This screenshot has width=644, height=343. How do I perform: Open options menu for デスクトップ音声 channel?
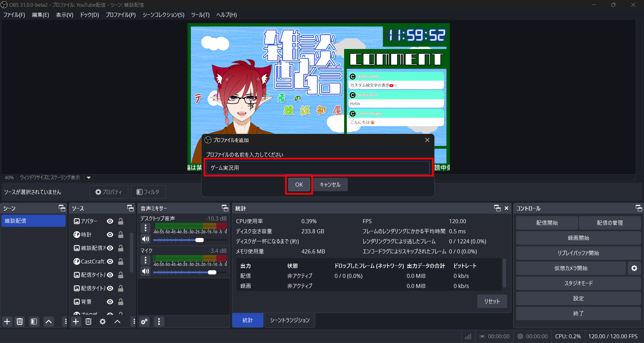tap(146, 228)
